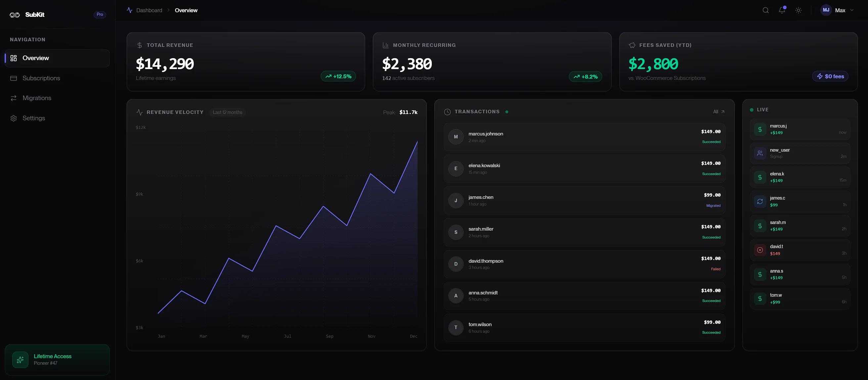868x380 pixels.
Task: Open Settings via the gear icon
Action: 14,118
